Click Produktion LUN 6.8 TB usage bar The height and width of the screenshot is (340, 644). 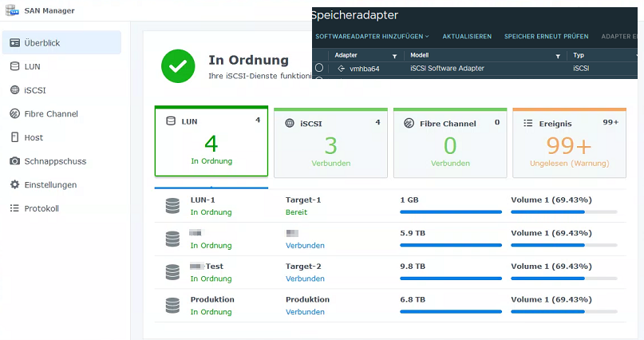tap(450, 312)
